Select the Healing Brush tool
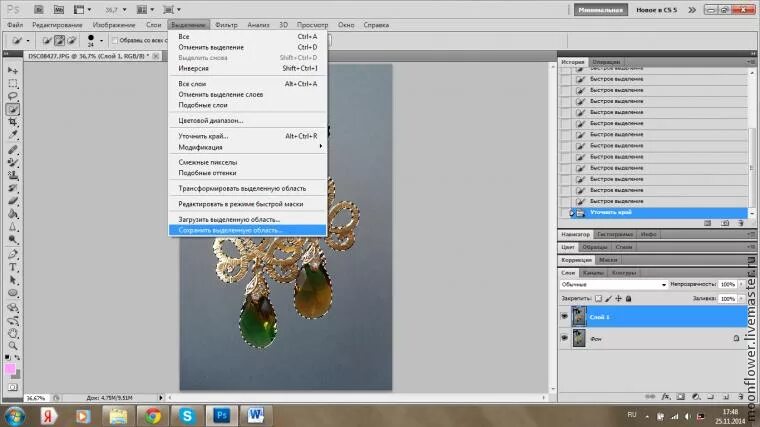Viewport: 760px width, 427px height. tap(13, 150)
